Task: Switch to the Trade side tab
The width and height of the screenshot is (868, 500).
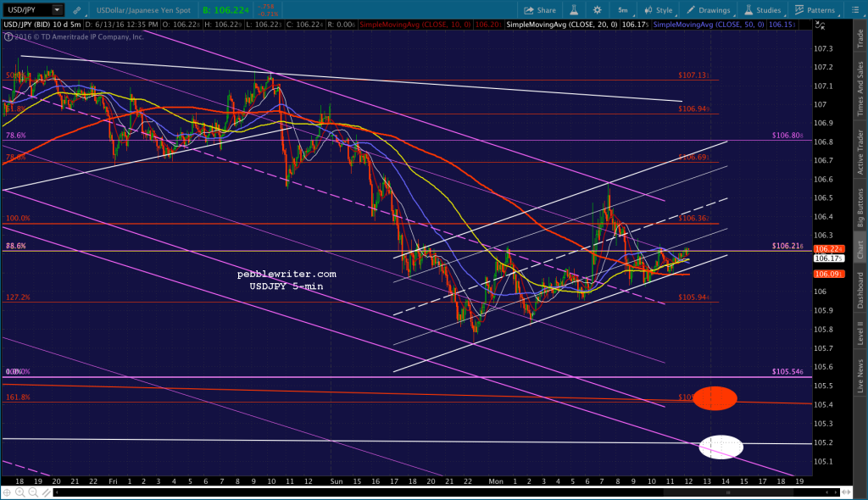Action: [x=860, y=38]
